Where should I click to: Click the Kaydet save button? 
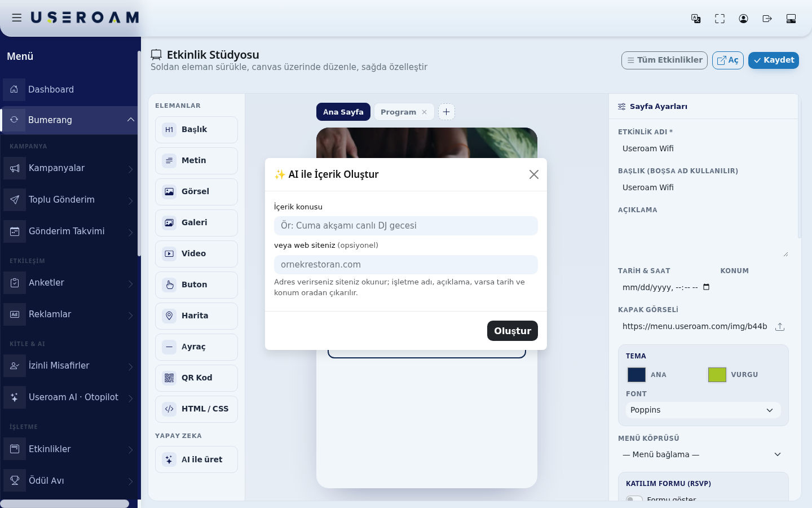point(774,60)
